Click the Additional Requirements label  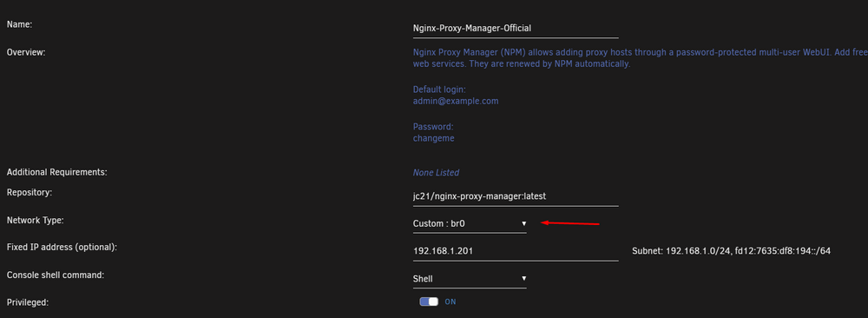coord(57,172)
